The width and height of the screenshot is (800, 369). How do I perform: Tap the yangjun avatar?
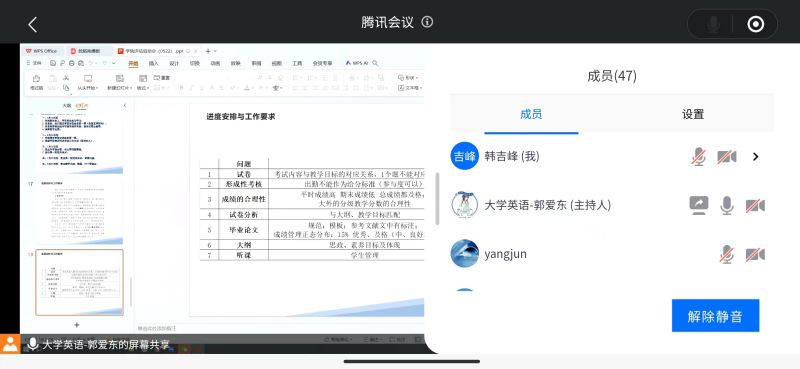click(464, 254)
